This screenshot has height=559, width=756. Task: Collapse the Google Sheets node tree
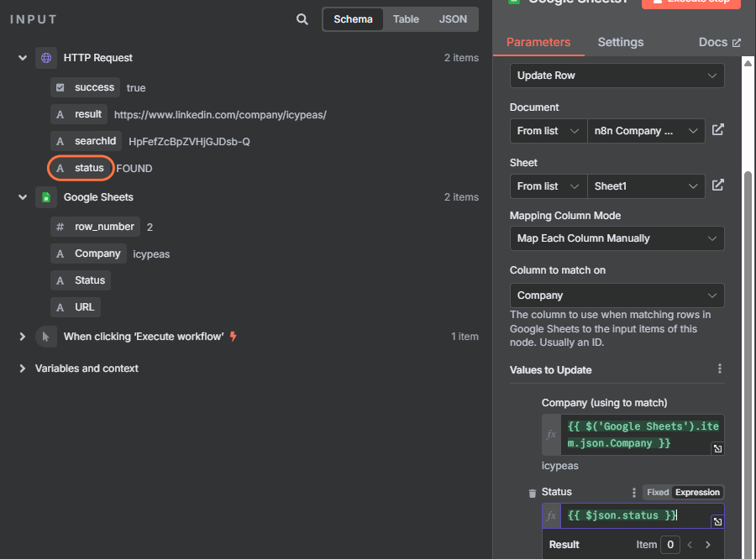22,197
